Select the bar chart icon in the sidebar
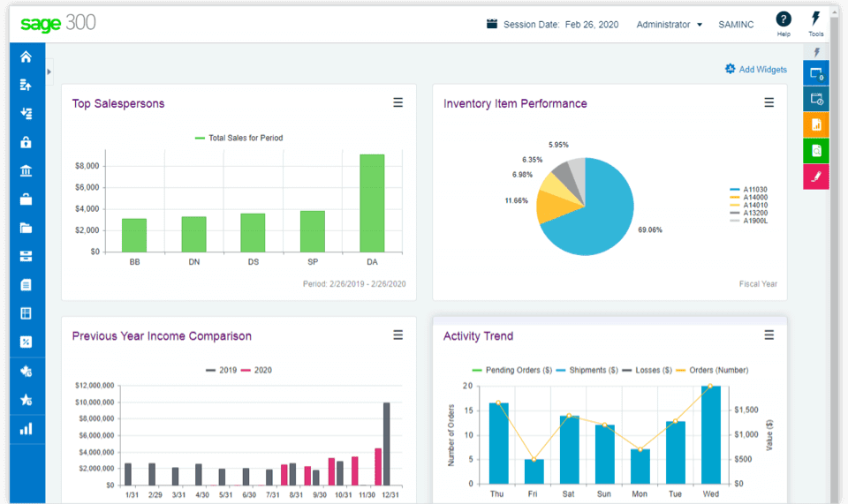 click(x=26, y=429)
